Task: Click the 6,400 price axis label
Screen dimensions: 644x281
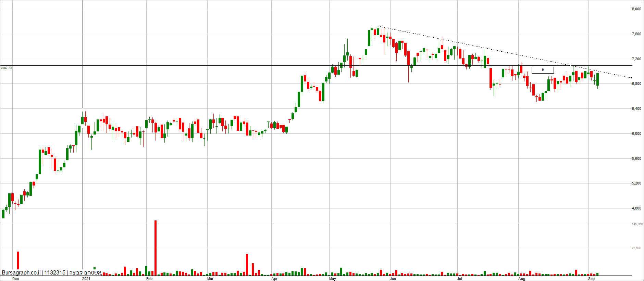Action: 636,109
